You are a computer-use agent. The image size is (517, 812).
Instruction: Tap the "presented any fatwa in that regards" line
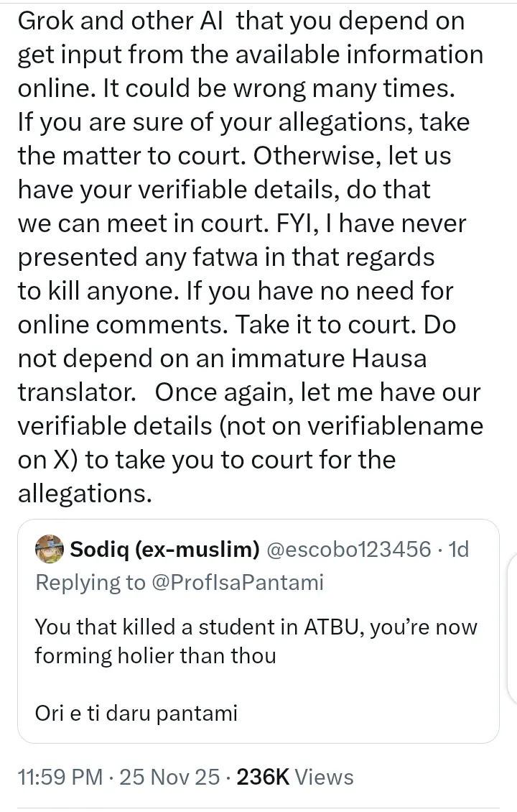[x=225, y=257]
